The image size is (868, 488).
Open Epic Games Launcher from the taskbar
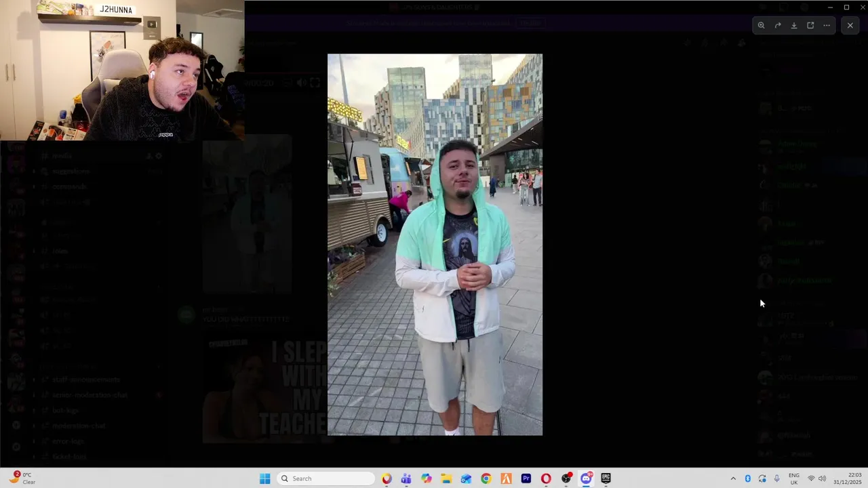[606, 479]
